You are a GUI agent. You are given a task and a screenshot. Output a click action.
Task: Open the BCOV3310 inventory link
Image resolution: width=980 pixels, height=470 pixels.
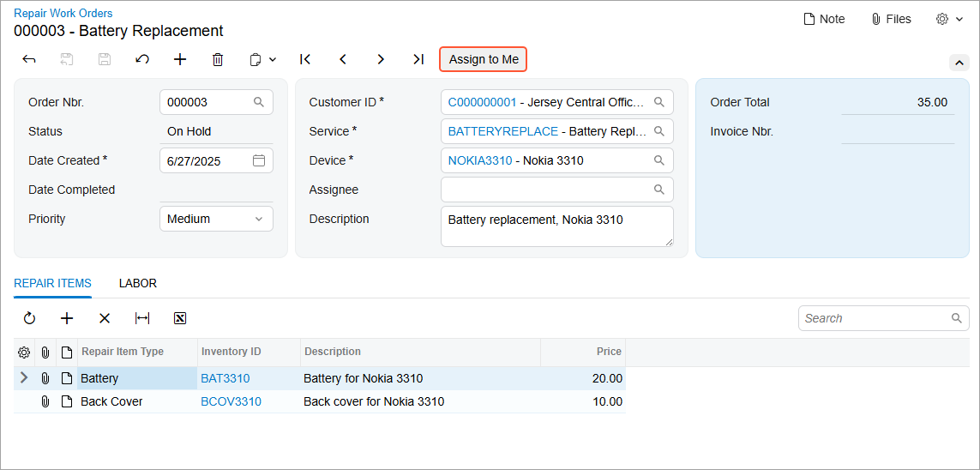click(231, 401)
